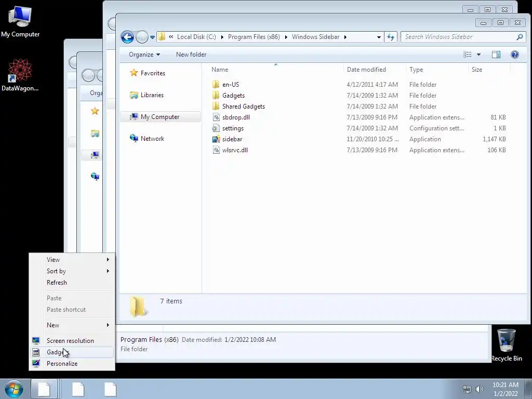532x399 pixels.
Task: Open the view options dropdown arrow
Action: (x=478, y=55)
